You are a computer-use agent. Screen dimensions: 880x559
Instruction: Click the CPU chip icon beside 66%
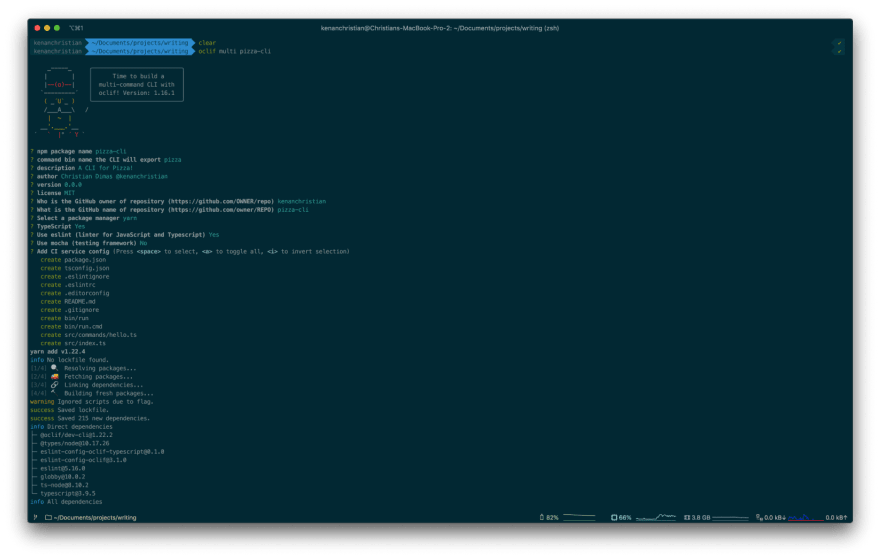click(x=614, y=517)
